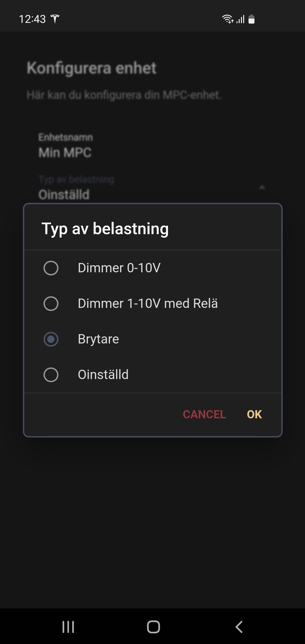This screenshot has height=644, width=305.
Task: Tap the Tesla notification icon
Action: tap(55, 19)
